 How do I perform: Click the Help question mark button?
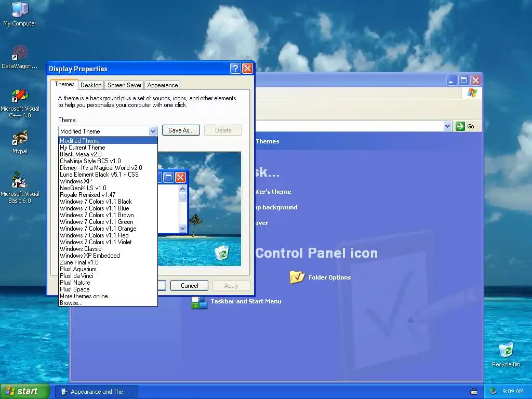coord(235,69)
